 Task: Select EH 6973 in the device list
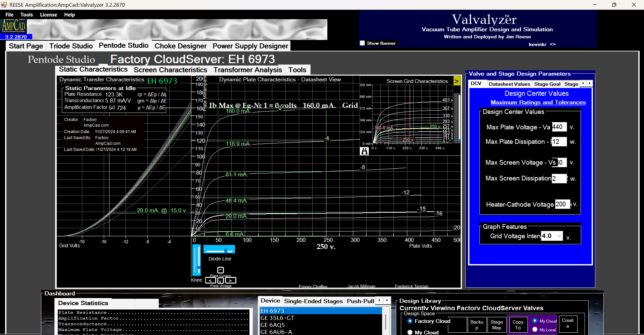(x=321, y=311)
